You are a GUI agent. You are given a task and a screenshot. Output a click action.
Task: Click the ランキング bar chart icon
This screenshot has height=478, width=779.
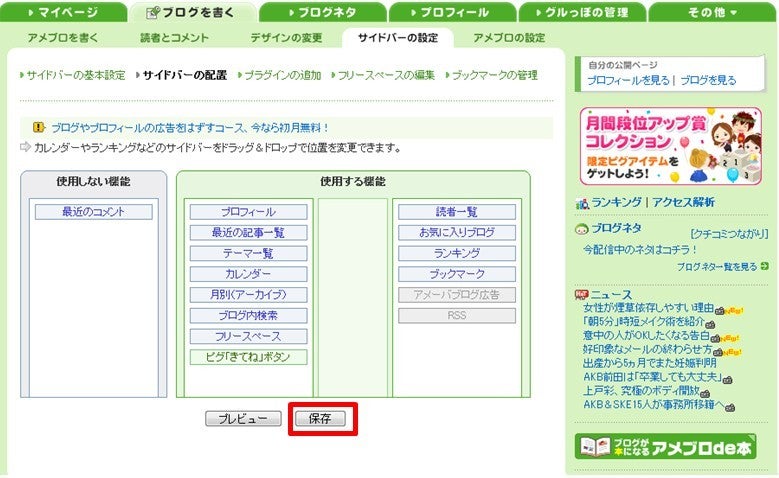[582, 203]
